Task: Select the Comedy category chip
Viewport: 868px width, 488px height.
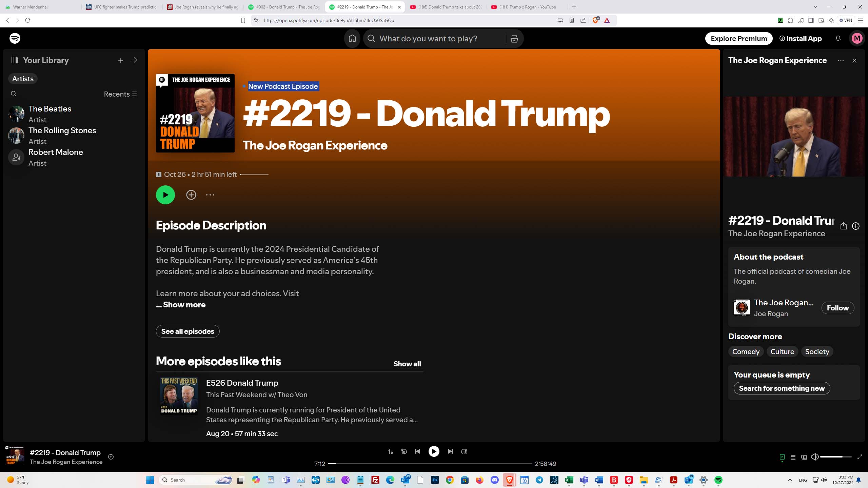Action: (746, 351)
